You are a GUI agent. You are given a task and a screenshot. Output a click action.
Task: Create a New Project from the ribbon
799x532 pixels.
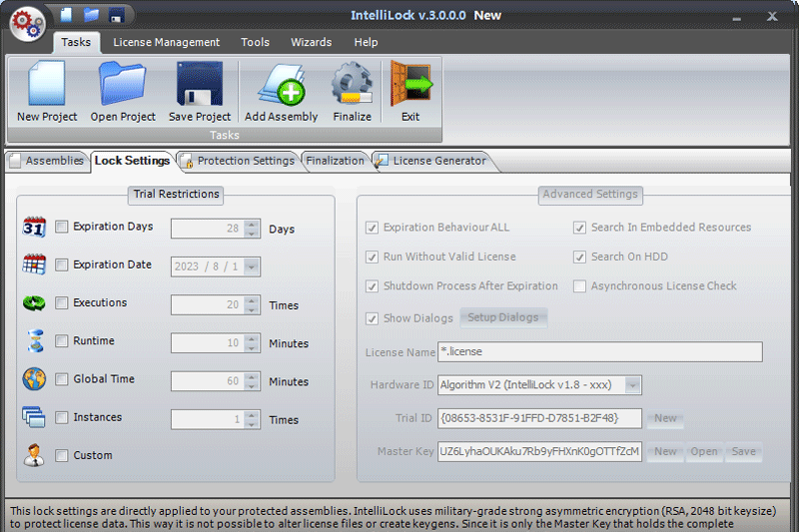pos(47,92)
